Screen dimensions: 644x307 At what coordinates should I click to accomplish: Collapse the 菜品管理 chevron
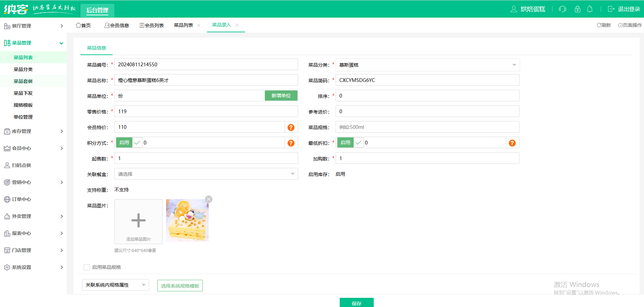(61, 43)
